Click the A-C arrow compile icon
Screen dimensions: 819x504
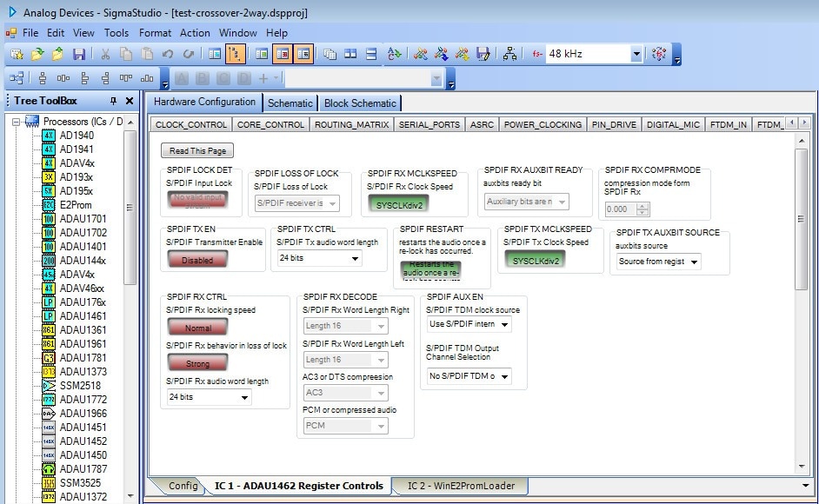395,54
